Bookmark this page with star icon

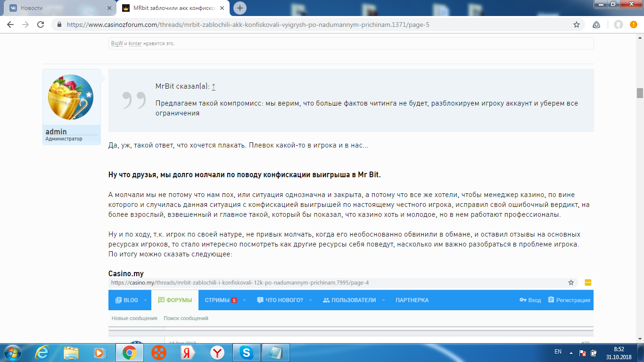click(576, 25)
